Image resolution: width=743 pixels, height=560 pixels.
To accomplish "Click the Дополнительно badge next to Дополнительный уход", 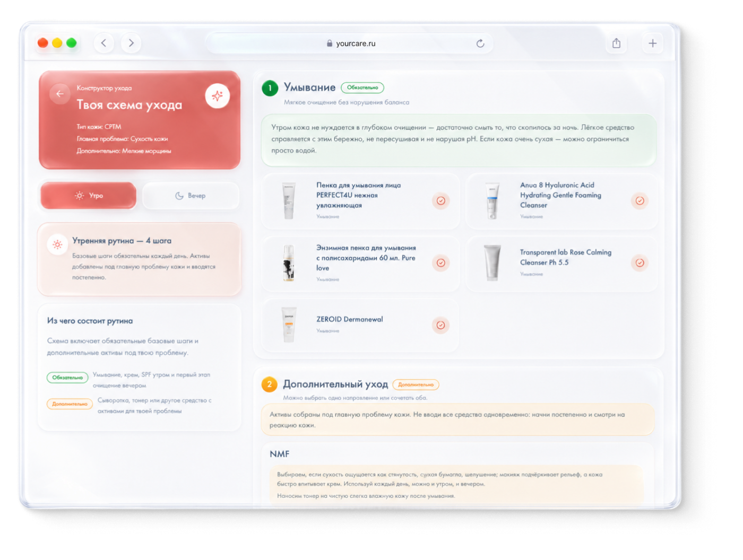I will 416,384.
